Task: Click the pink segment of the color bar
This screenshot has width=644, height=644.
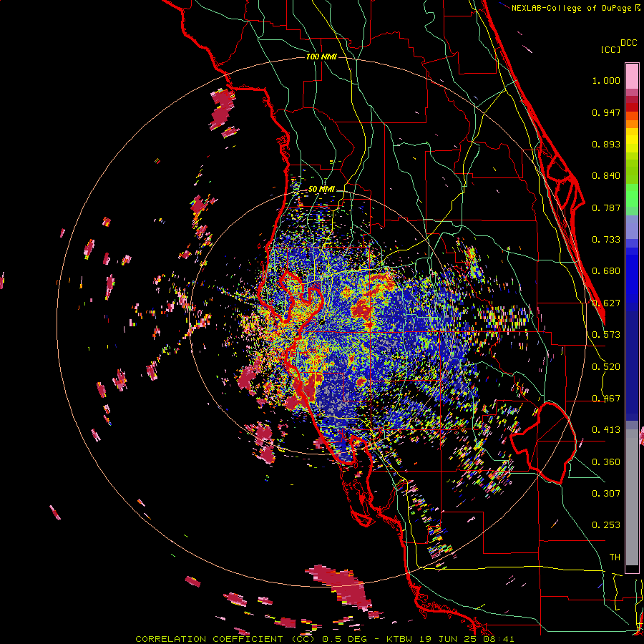Action: coord(632,76)
